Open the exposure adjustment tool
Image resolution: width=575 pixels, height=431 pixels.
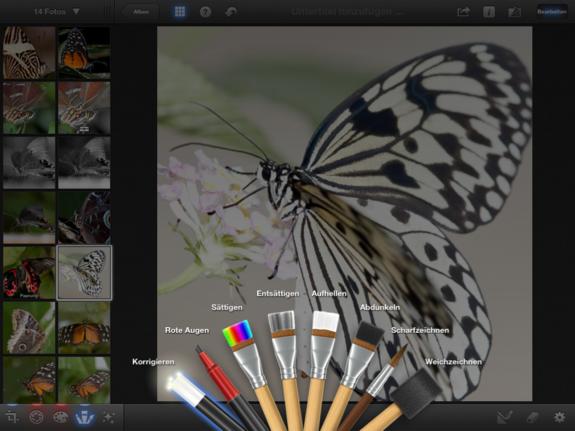click(36, 417)
